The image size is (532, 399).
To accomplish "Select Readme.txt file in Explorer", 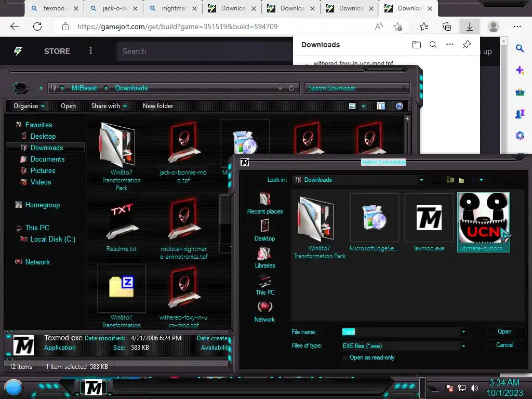I will click(122, 225).
